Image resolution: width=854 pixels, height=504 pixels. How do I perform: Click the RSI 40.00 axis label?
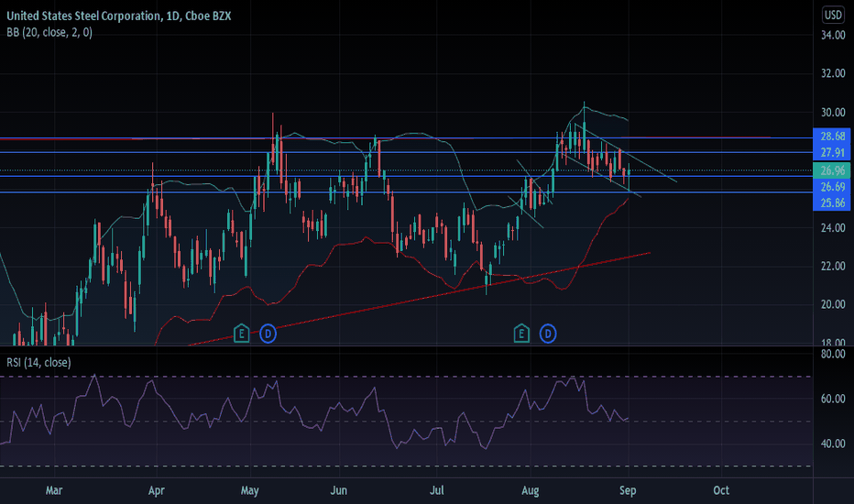point(833,444)
